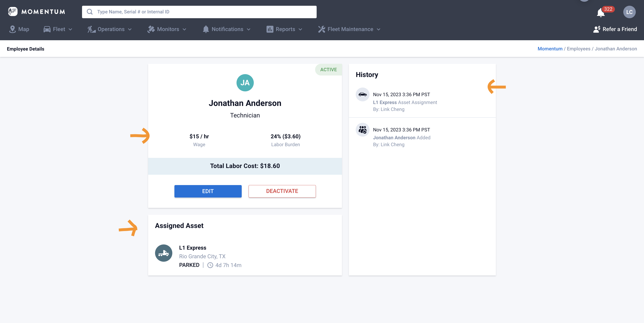Follow the Momentum breadcrumb link

[x=550, y=49]
